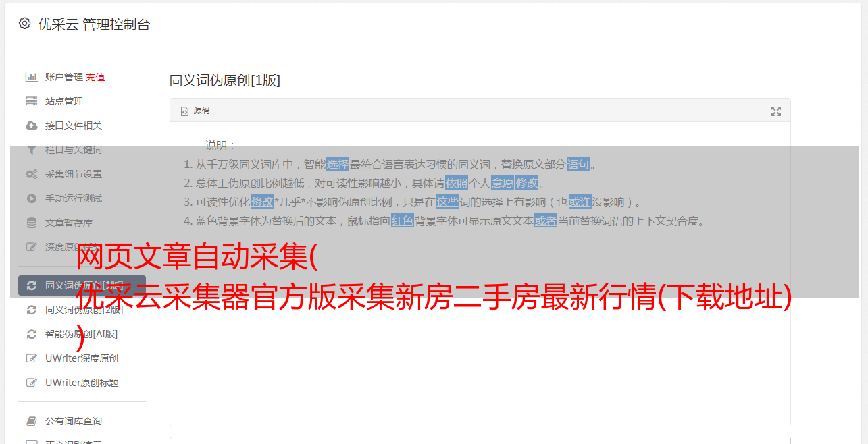The width and height of the screenshot is (868, 444).
Task: Go to UWriter原创标题 page
Action: coord(82,383)
